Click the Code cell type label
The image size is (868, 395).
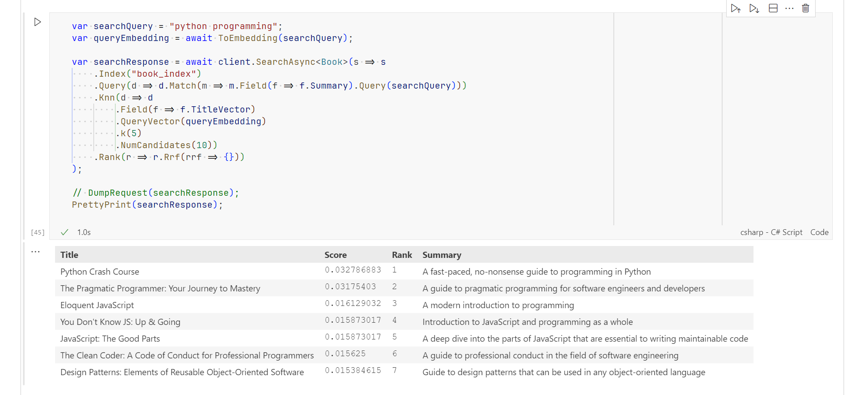pyautogui.click(x=819, y=232)
